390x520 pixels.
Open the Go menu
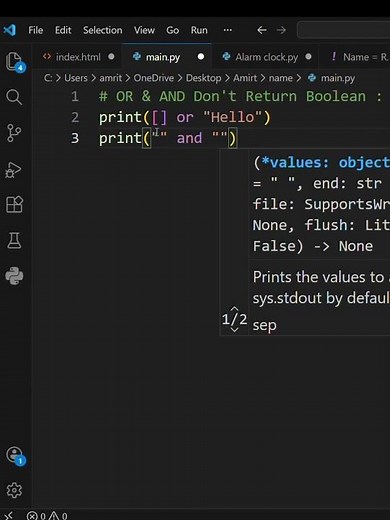tap(173, 30)
